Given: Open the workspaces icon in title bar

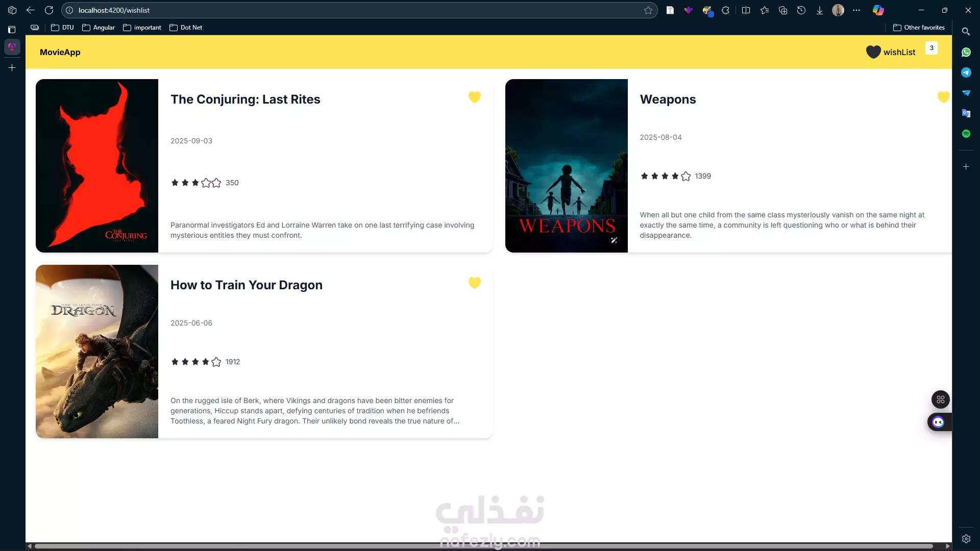Looking at the screenshot, I should (x=12, y=10).
